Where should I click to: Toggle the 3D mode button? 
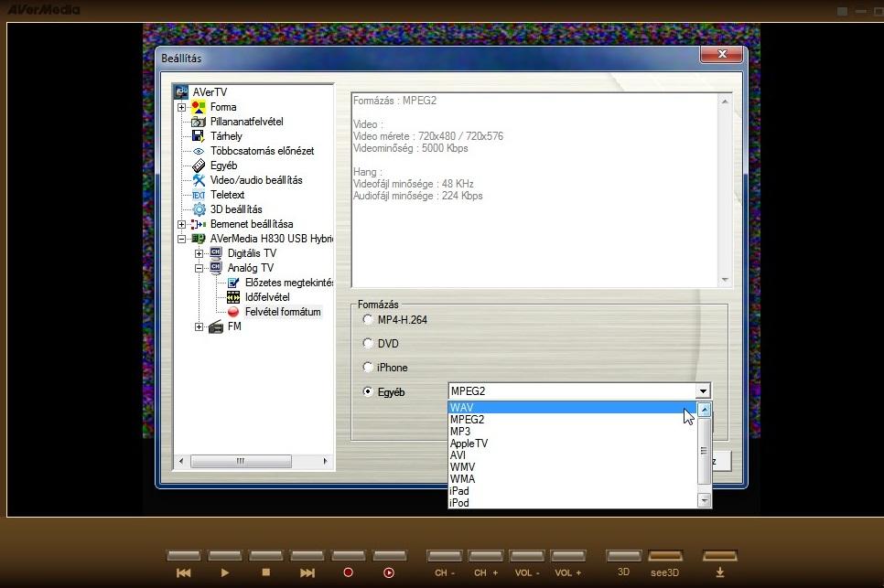(623, 572)
